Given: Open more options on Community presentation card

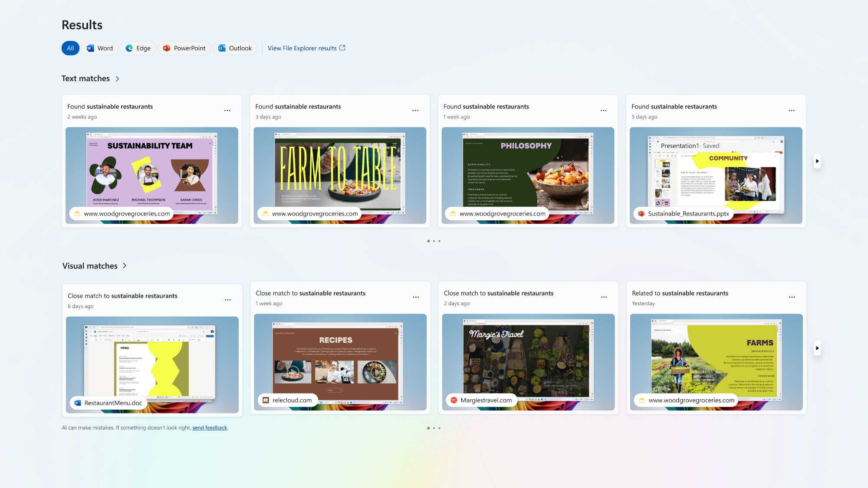Looking at the screenshot, I should point(791,111).
